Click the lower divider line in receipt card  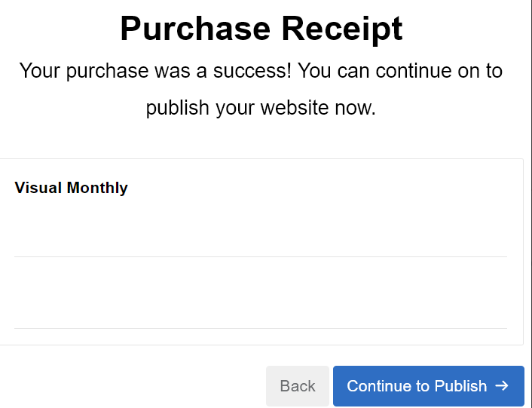click(260, 328)
